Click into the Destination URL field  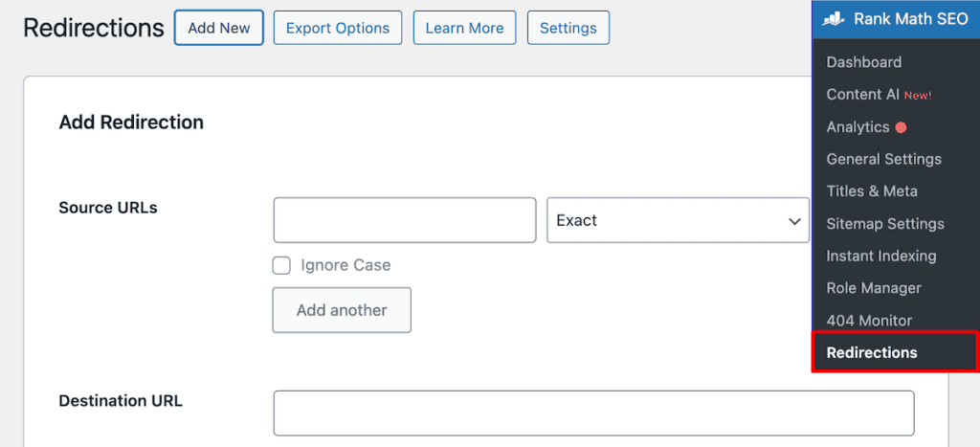(x=593, y=413)
